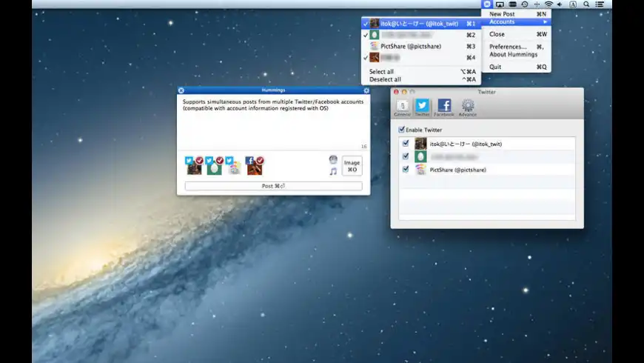Switch to the Facebook preferences pane

pyautogui.click(x=444, y=107)
